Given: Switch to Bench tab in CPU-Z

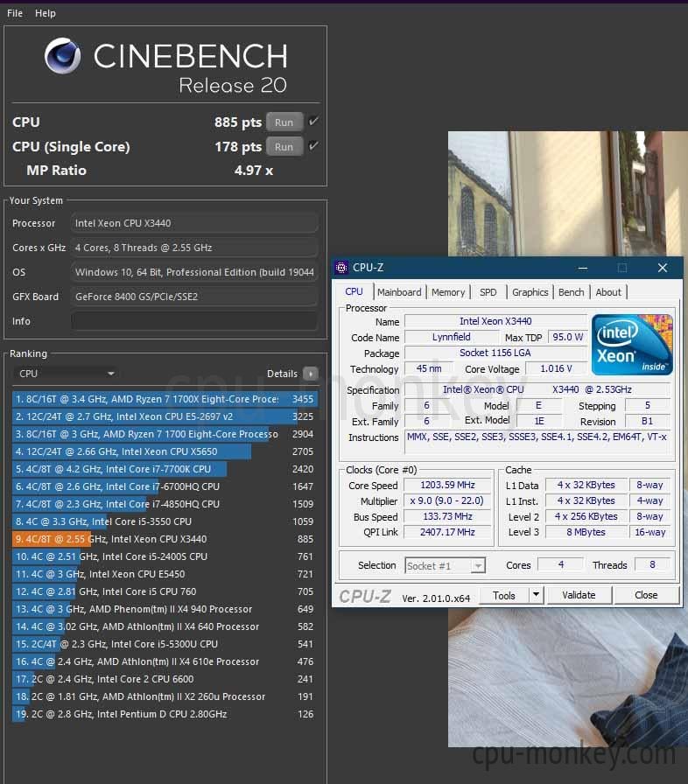Looking at the screenshot, I should [571, 292].
